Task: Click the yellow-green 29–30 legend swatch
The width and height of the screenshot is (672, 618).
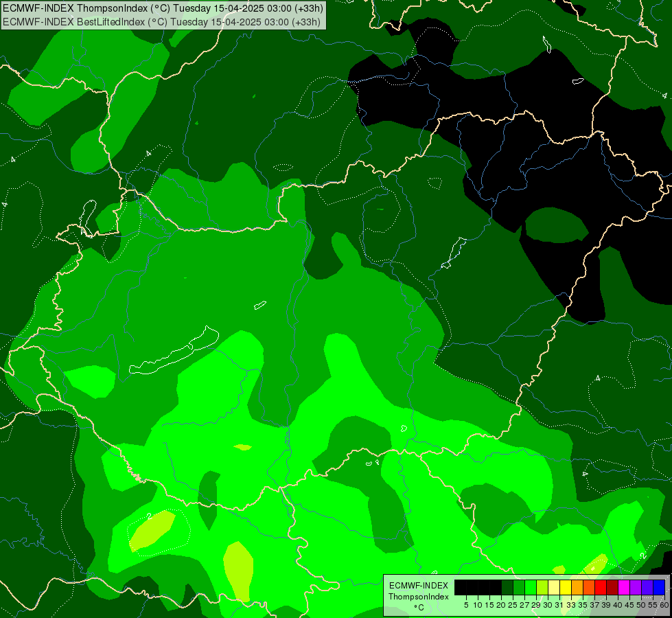Action: [542, 587]
